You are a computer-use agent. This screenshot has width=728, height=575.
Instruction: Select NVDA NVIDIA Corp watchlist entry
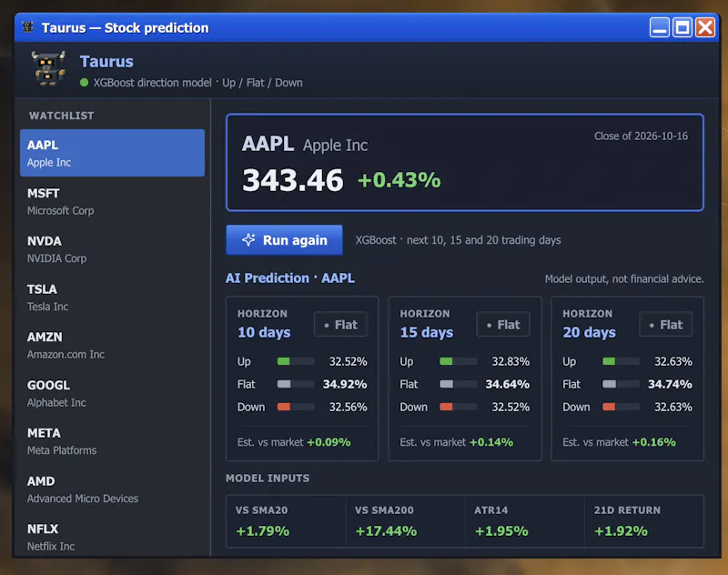[112, 249]
